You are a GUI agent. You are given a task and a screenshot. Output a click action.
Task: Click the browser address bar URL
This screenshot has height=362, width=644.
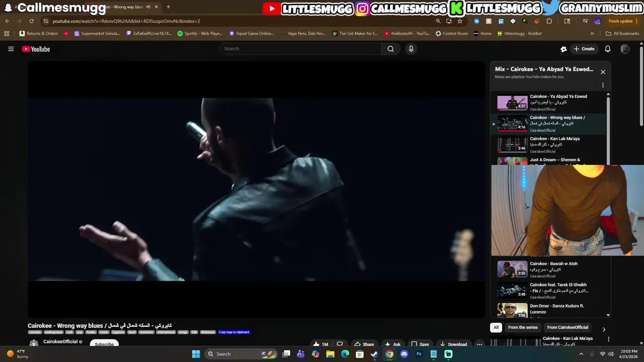coord(126,21)
